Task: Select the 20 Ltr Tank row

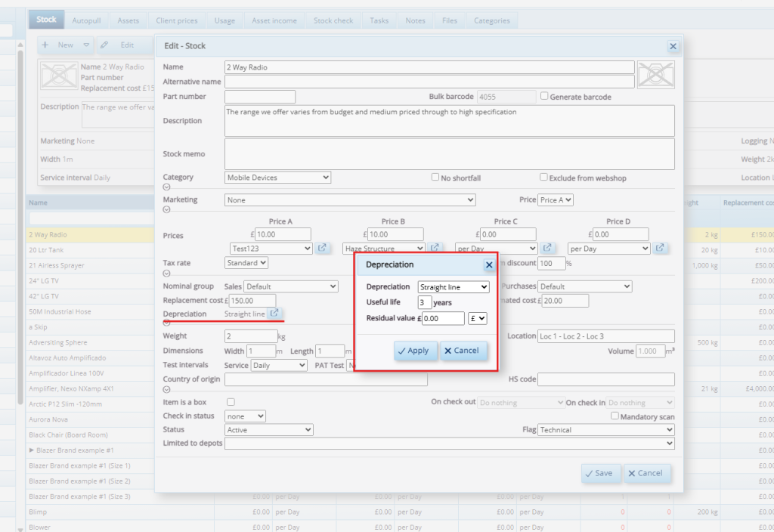Action: coord(91,250)
